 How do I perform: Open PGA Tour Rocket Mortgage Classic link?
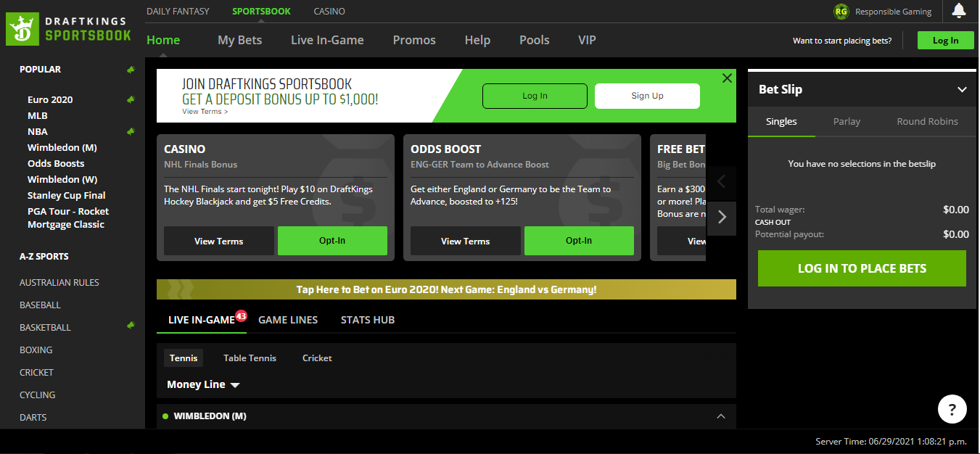[x=68, y=218]
